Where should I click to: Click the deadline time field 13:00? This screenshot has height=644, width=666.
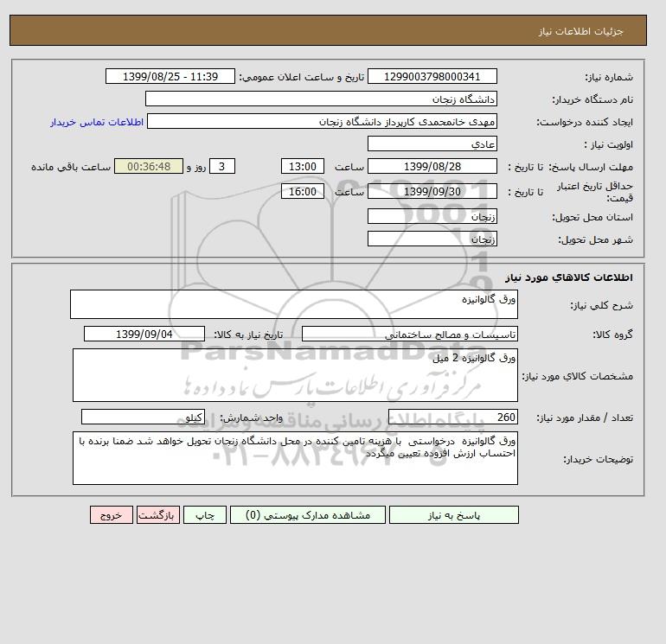click(x=303, y=167)
